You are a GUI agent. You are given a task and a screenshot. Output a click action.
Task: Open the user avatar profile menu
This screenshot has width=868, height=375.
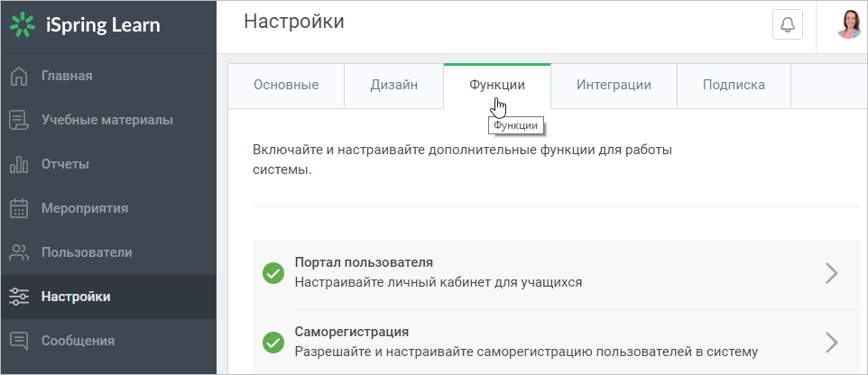[849, 25]
